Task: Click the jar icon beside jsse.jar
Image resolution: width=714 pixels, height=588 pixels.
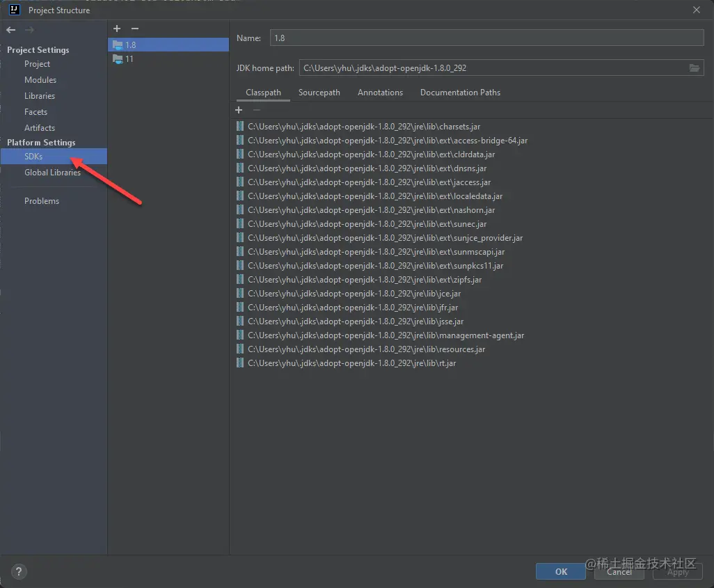Action: (240, 321)
